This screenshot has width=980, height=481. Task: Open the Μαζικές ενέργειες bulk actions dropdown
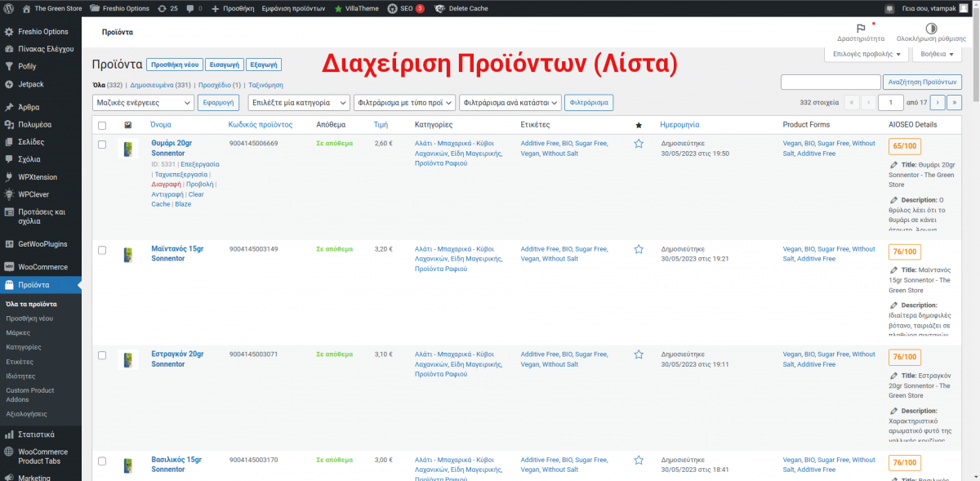click(x=143, y=103)
